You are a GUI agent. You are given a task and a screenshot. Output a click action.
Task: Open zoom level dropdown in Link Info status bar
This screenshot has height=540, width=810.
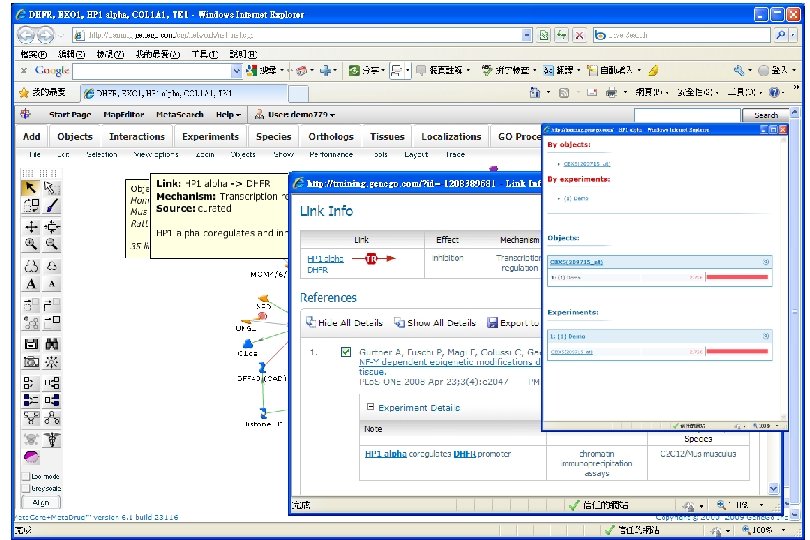click(x=761, y=505)
